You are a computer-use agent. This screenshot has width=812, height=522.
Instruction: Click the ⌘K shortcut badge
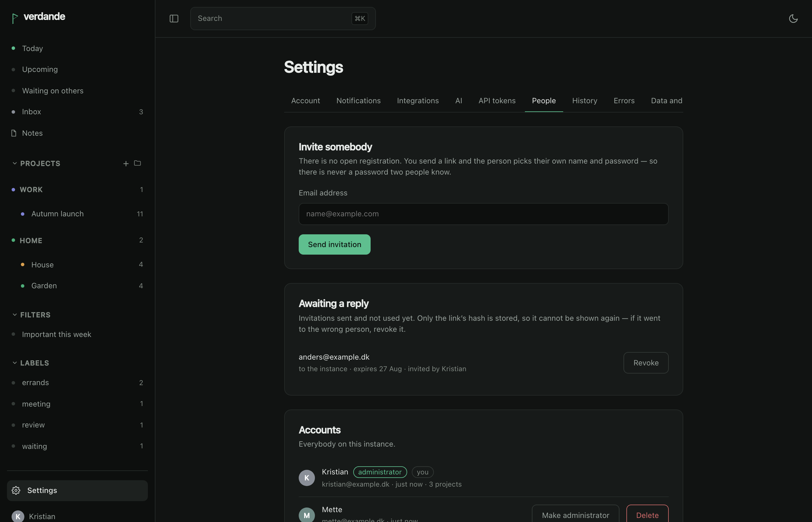360,19
